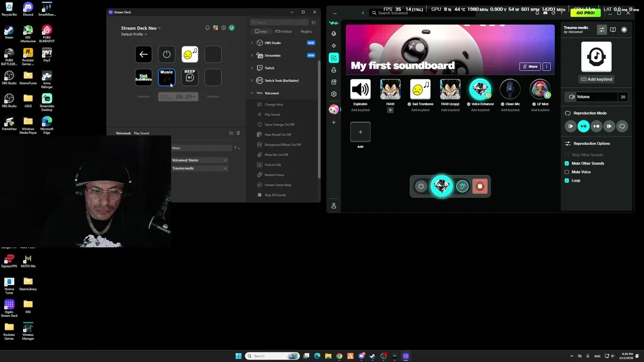The height and width of the screenshot is (362, 644).
Task: Enable the Mute Voice checkbox
Action: coord(567,172)
